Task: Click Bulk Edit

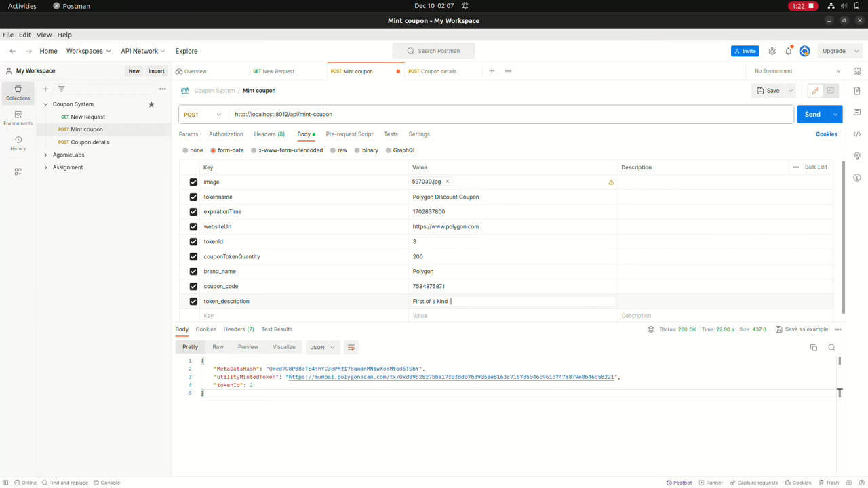Action: click(x=816, y=167)
